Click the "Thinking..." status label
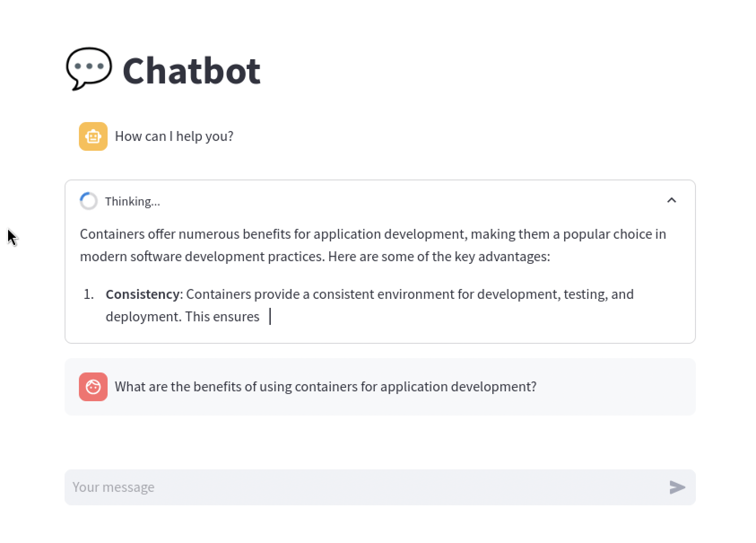756x543 pixels. [132, 201]
